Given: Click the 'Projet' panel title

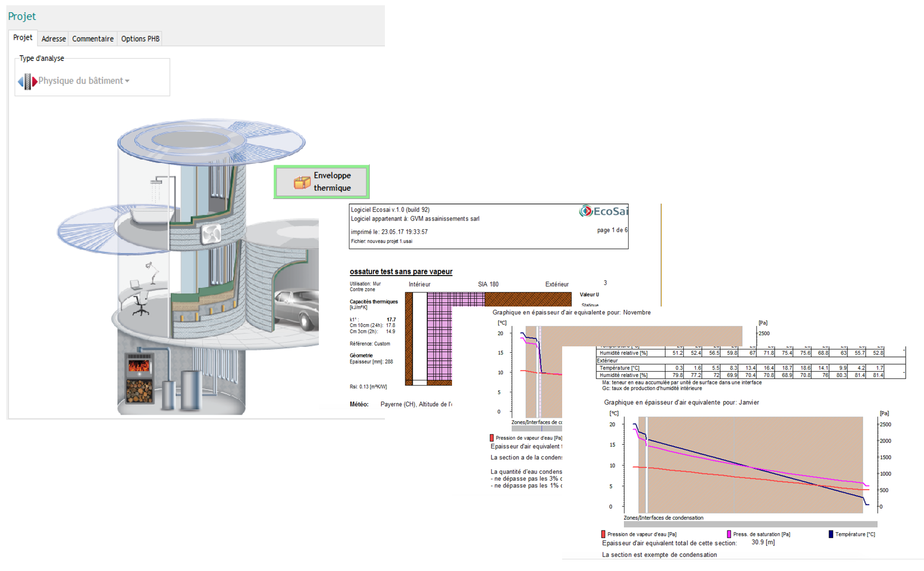Looking at the screenshot, I should coord(22,16).
